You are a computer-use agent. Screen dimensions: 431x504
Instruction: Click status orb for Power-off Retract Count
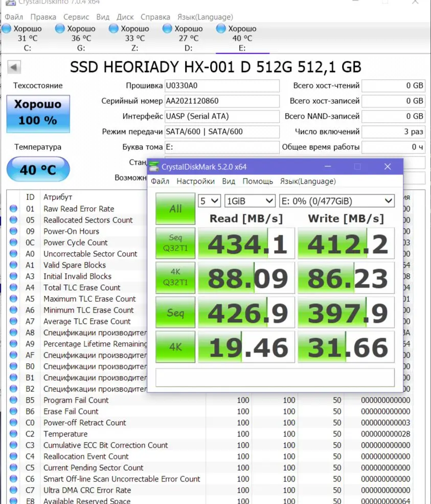13,422
